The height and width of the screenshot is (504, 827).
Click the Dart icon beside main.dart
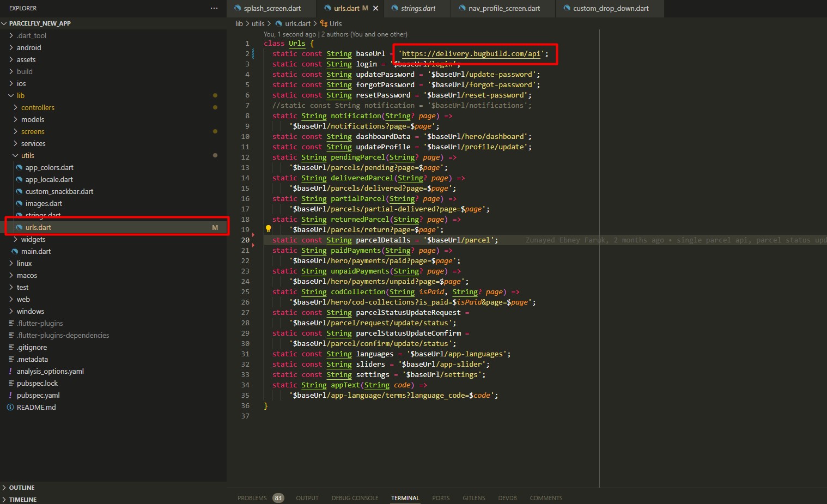(15, 251)
